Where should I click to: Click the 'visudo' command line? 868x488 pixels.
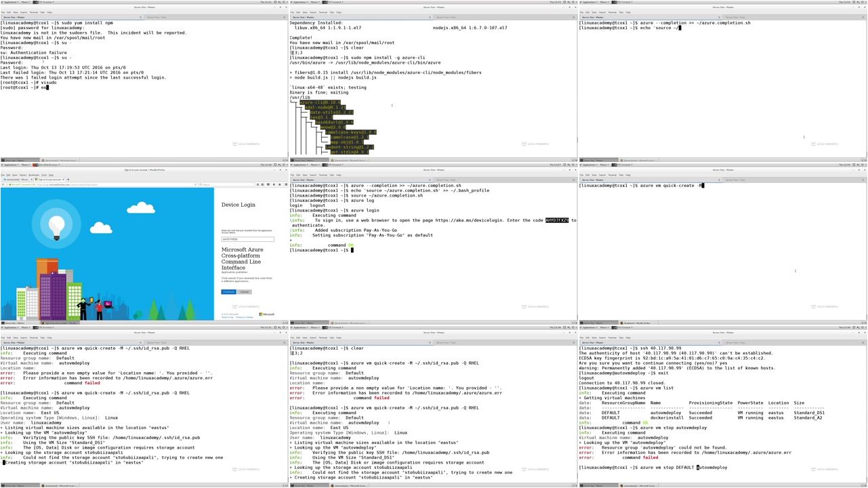click(x=28, y=82)
